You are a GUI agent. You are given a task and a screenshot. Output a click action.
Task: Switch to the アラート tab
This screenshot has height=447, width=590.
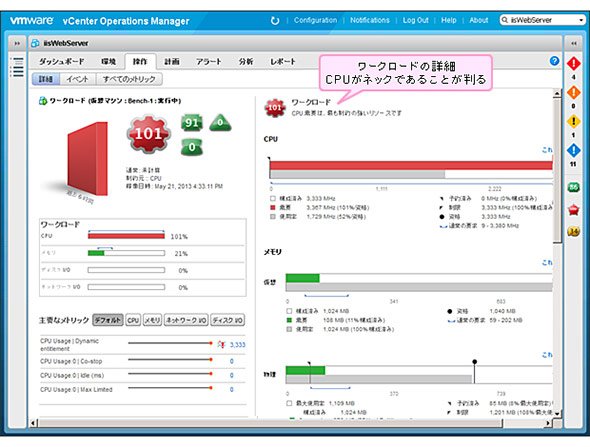click(x=209, y=61)
